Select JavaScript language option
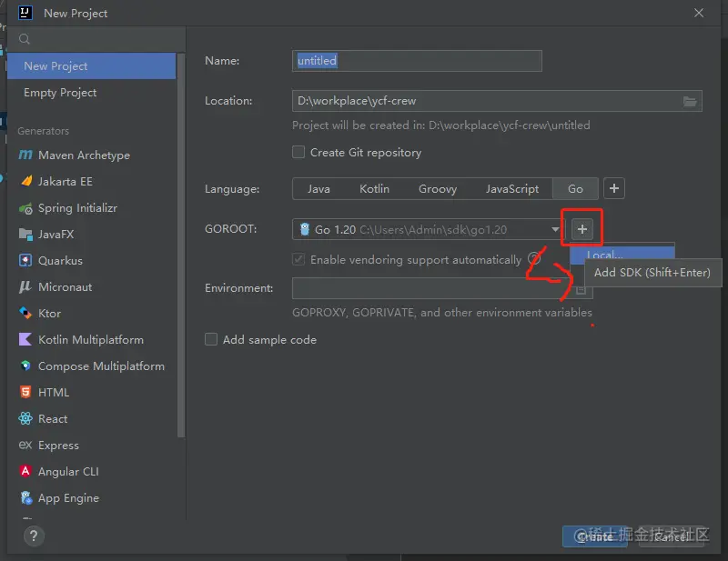 (512, 189)
